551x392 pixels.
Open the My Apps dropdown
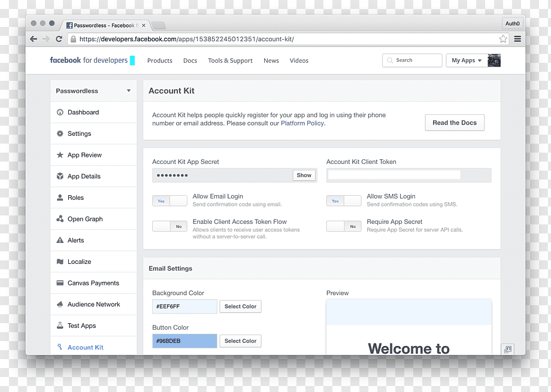[x=467, y=60]
